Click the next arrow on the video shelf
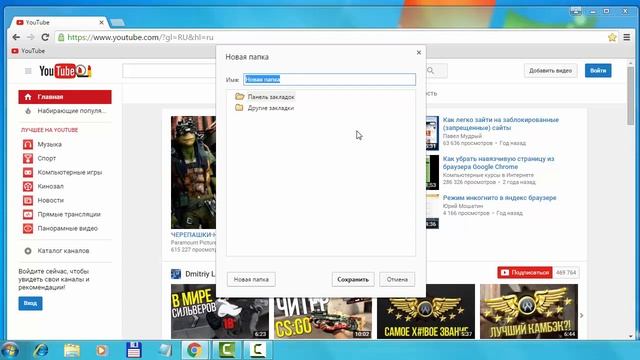Screen dimensions: 640x360 coord(582,315)
